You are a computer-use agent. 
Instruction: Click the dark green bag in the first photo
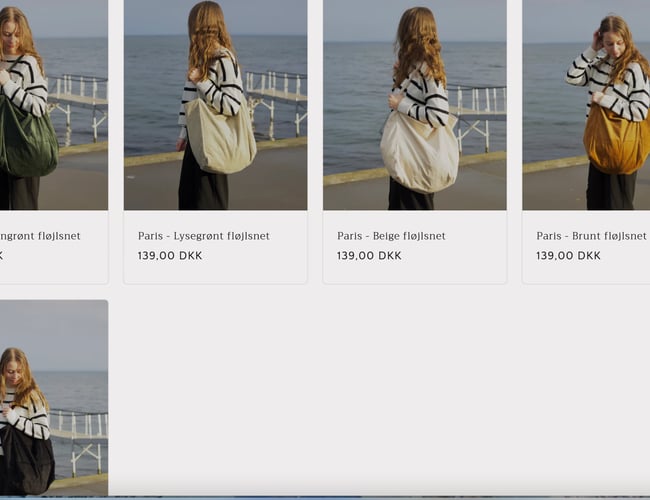pyautogui.click(x=28, y=142)
